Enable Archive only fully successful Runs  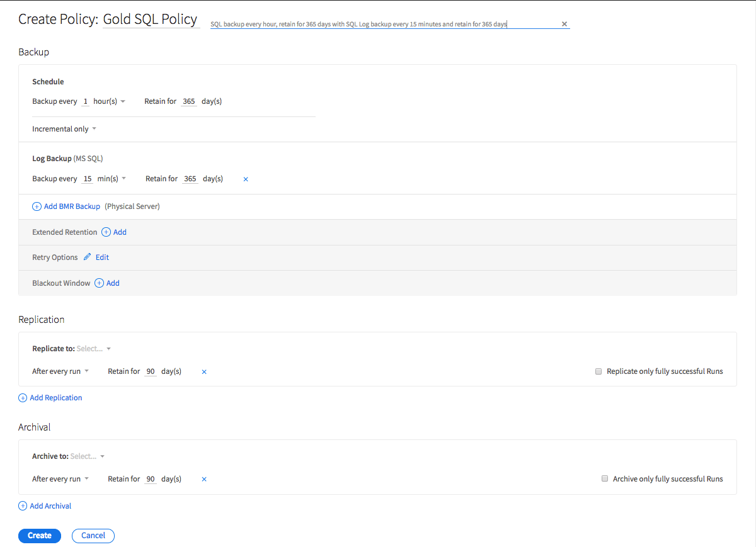605,479
